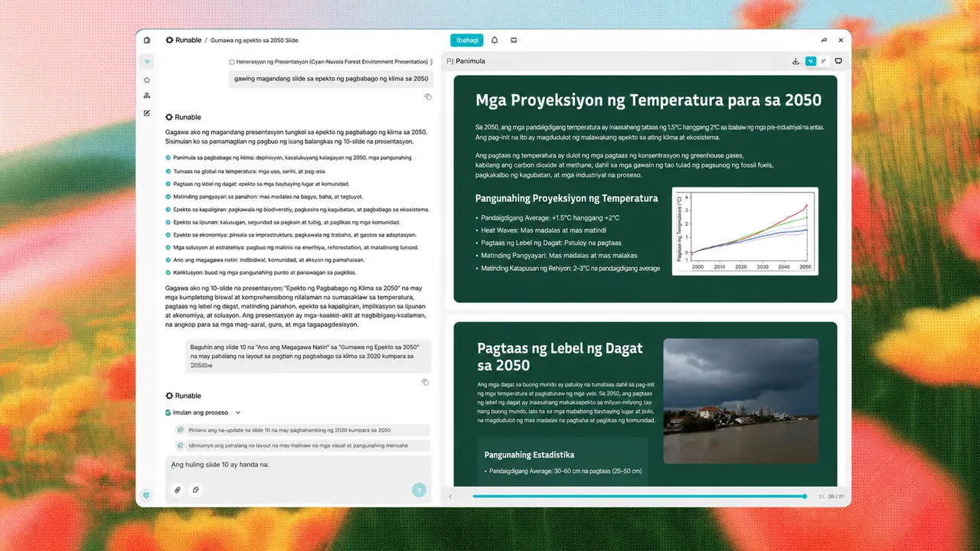Click the 'Pangunahing Proyeksiyon ng Temperatura' subheading
The height and width of the screenshot is (551, 980).
point(567,198)
